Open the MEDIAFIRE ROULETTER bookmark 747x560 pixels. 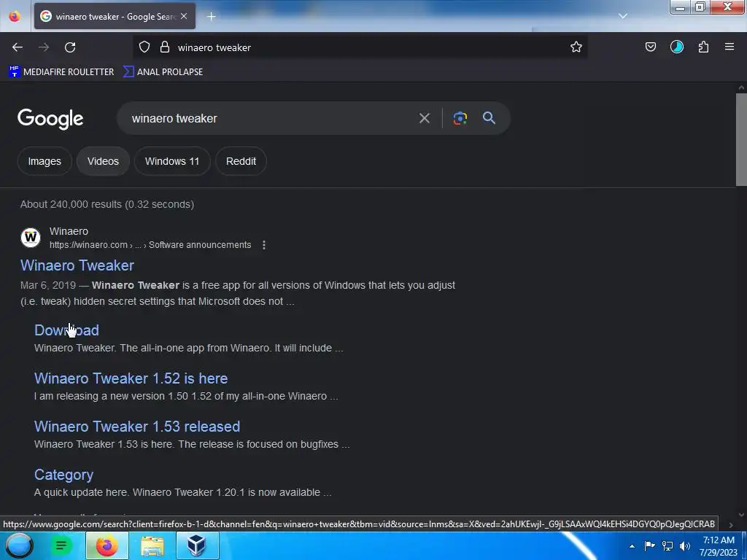click(x=61, y=72)
